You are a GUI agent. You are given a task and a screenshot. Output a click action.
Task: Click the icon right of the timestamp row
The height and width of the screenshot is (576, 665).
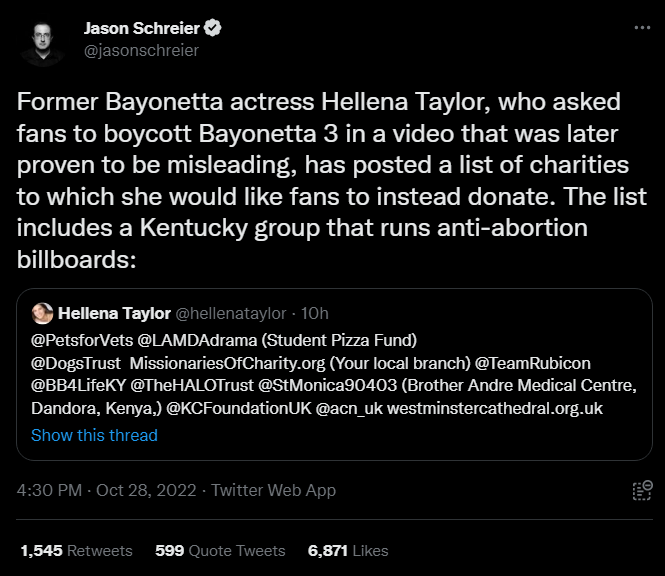(x=643, y=491)
